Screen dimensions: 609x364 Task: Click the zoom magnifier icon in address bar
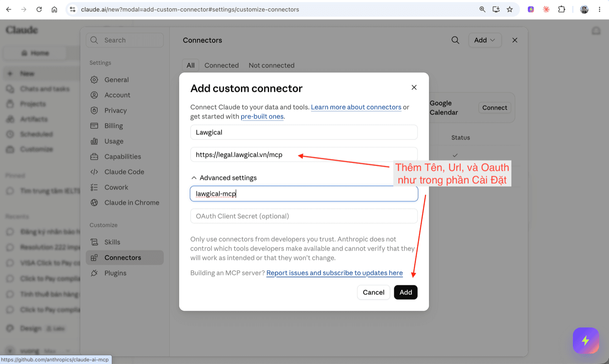click(x=482, y=9)
